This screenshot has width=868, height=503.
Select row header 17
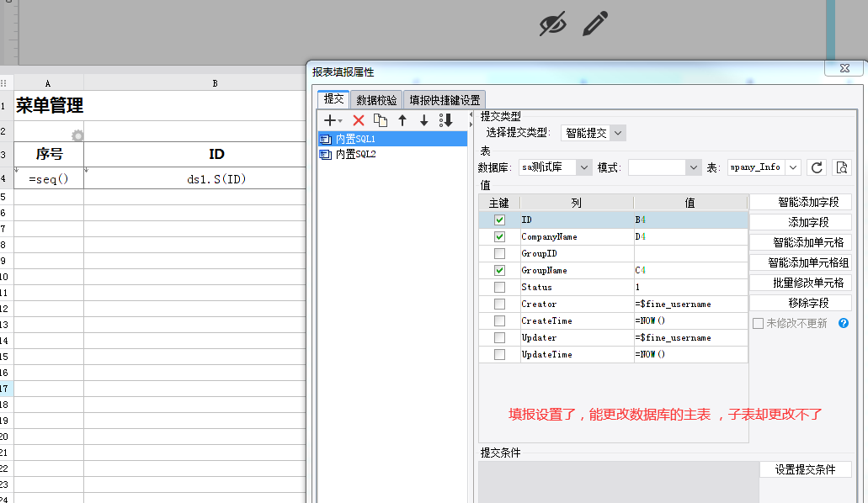(x=6, y=389)
